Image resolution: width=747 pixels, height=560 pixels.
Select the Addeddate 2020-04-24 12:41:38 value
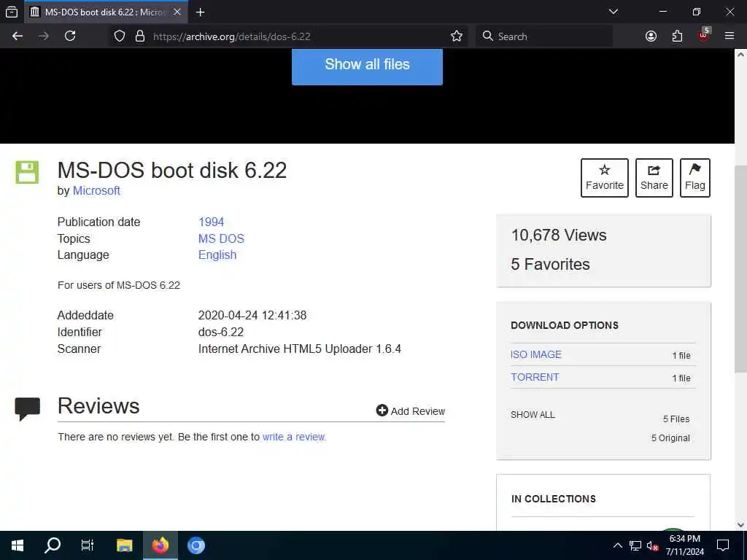[x=252, y=315]
